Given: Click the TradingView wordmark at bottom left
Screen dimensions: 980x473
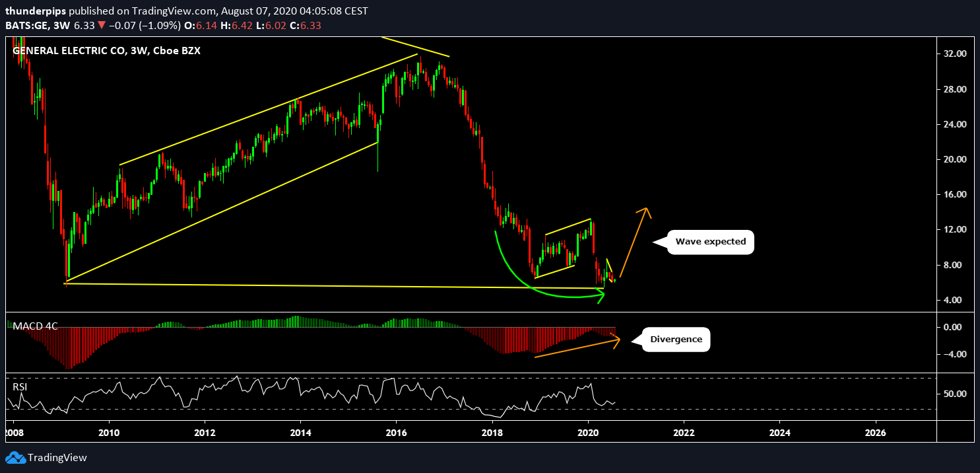Looking at the screenshot, I should 57,458.
